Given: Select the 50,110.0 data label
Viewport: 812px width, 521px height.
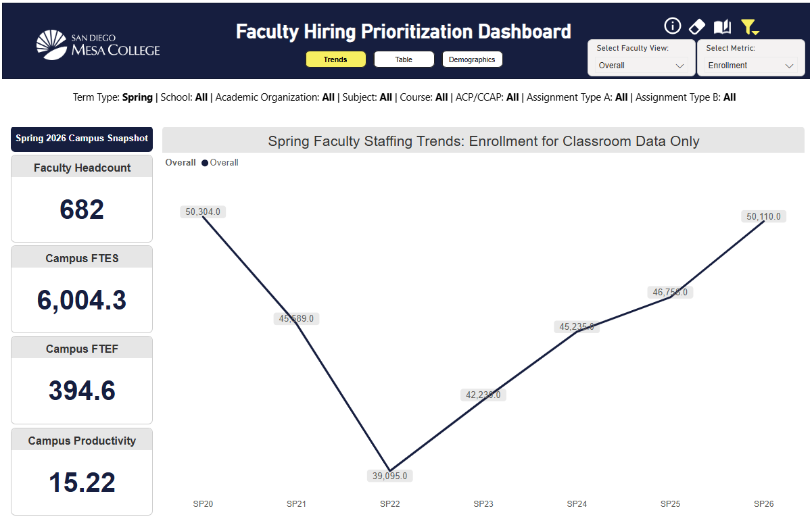Looking at the screenshot, I should click(x=763, y=216).
